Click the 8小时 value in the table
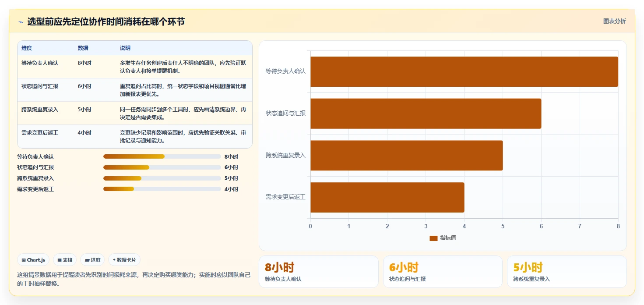Viewport: 644px width, 305px height. pos(84,63)
